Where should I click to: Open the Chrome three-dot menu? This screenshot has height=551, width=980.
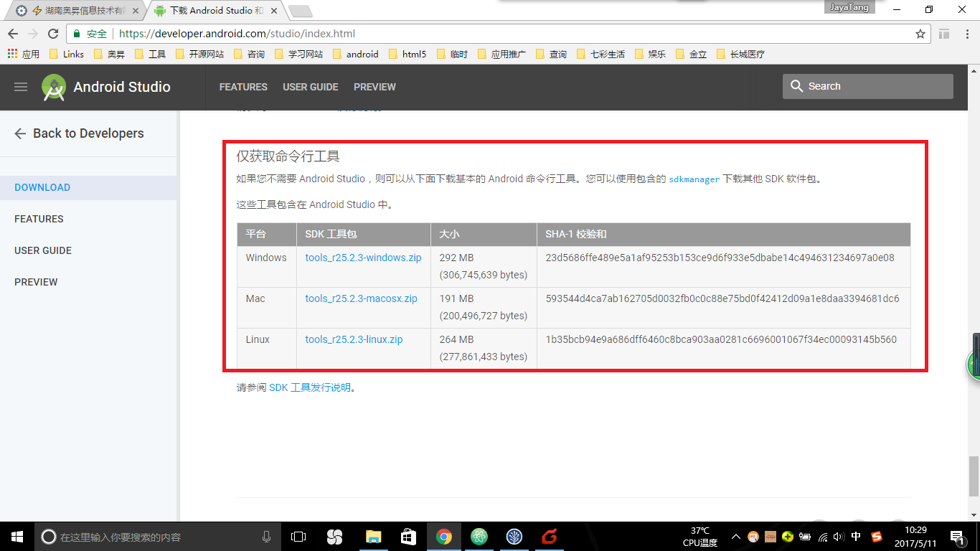click(966, 34)
